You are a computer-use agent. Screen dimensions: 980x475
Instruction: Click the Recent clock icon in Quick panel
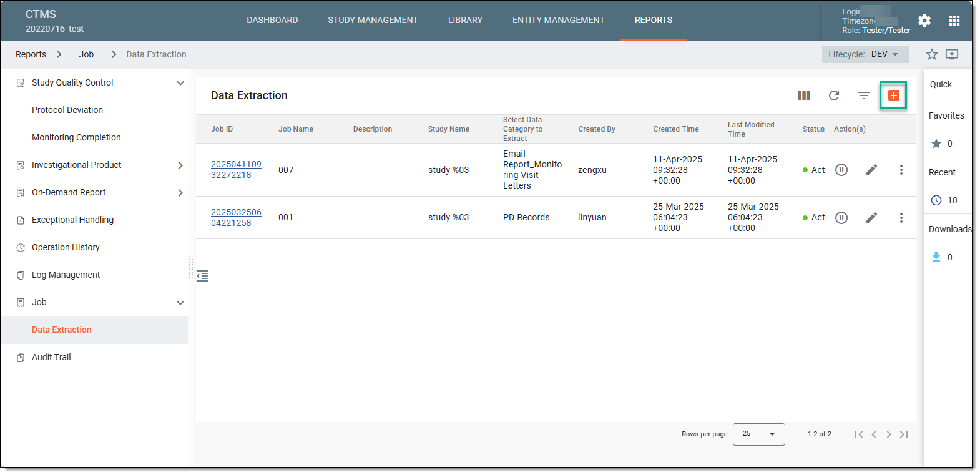[936, 200]
